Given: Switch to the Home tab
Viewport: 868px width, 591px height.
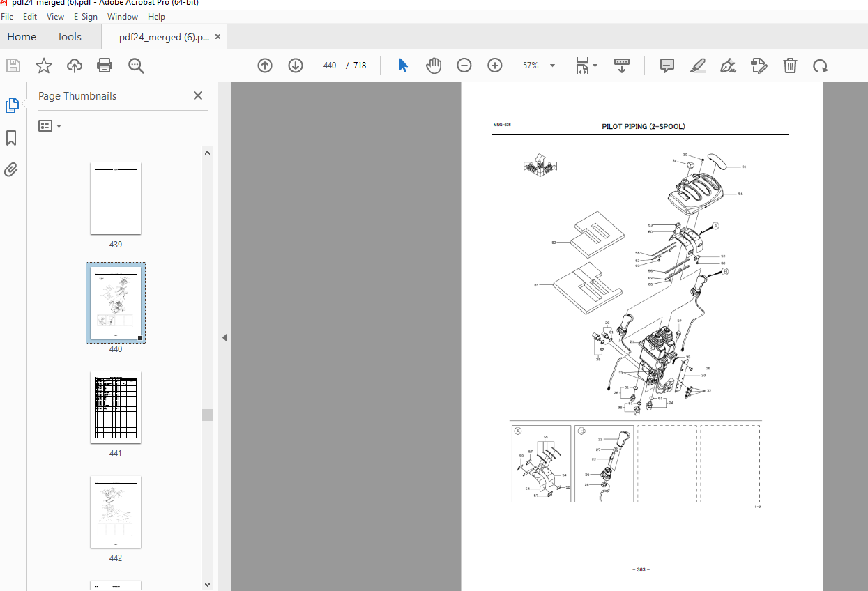Looking at the screenshot, I should (22, 37).
